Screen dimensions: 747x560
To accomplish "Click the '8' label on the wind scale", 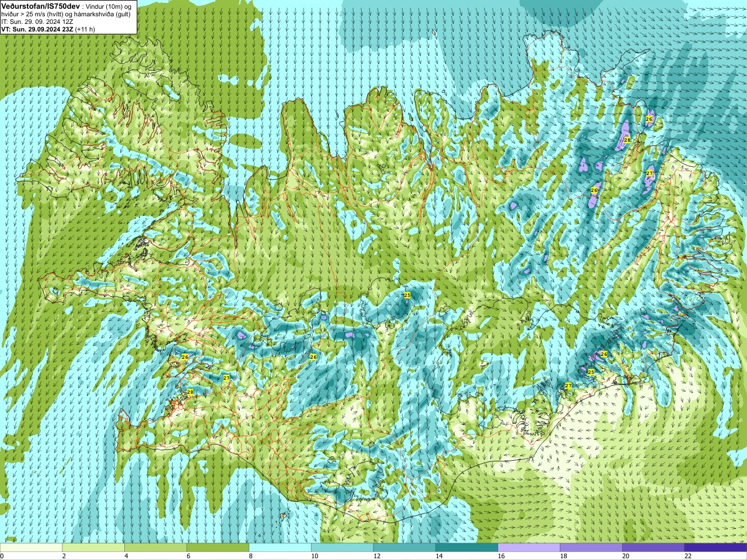I will pos(251,556).
